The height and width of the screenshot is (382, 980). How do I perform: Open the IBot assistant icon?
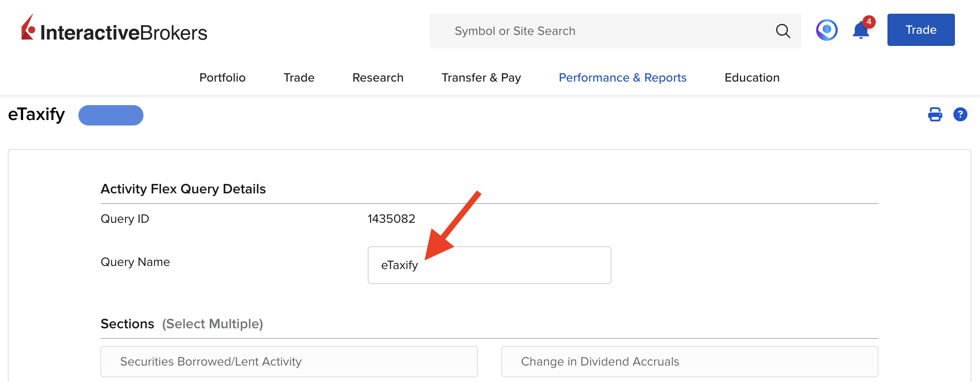point(827,30)
